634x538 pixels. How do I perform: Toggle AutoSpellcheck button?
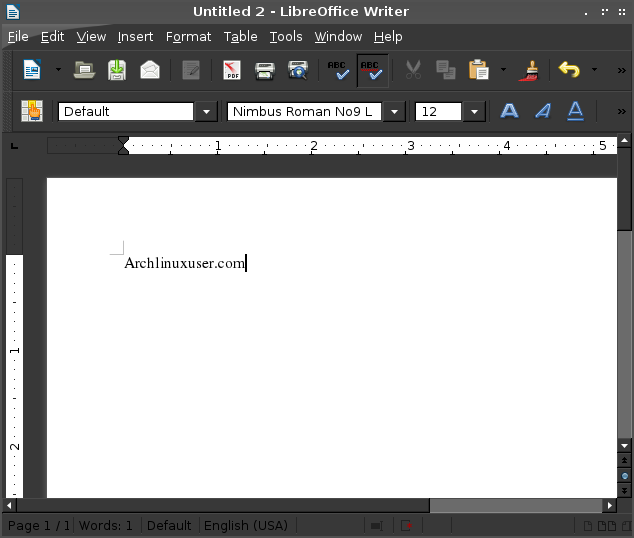coord(372,70)
